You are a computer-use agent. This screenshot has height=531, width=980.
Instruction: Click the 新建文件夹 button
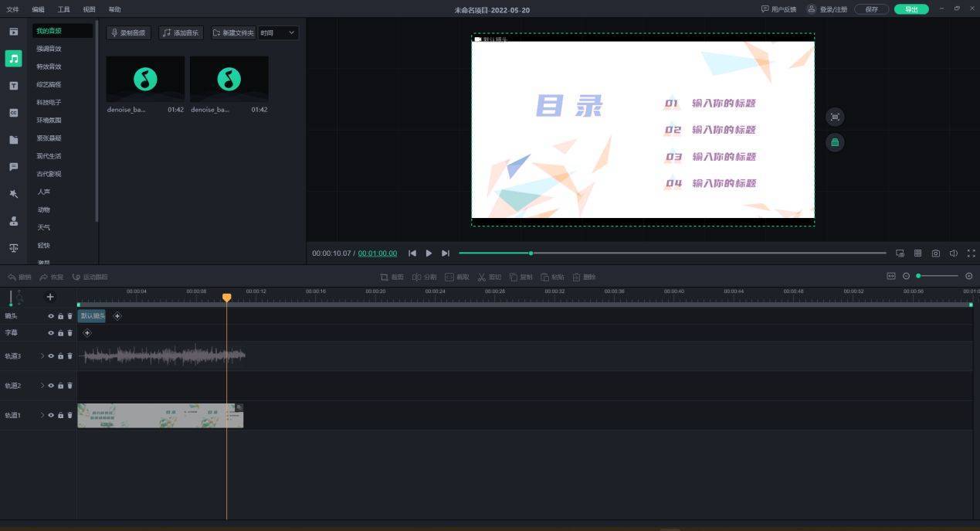(233, 33)
